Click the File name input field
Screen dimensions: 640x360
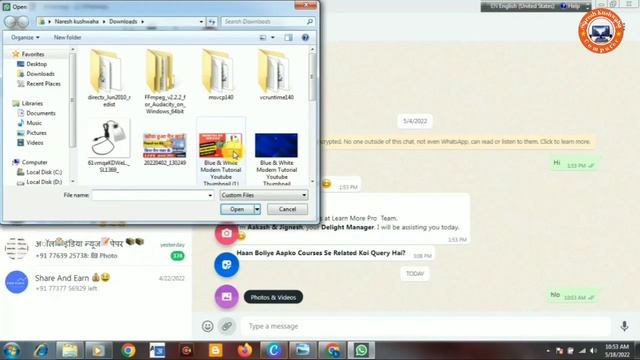tap(149, 196)
